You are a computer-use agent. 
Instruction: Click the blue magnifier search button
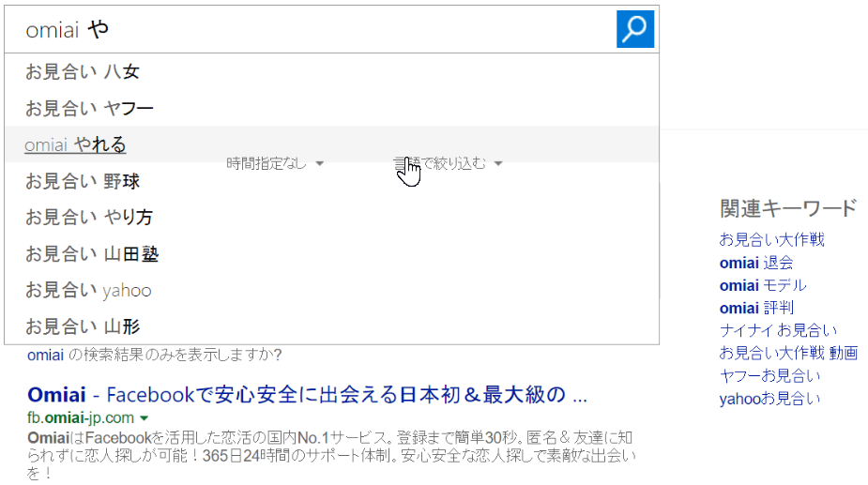pyautogui.click(x=634, y=29)
